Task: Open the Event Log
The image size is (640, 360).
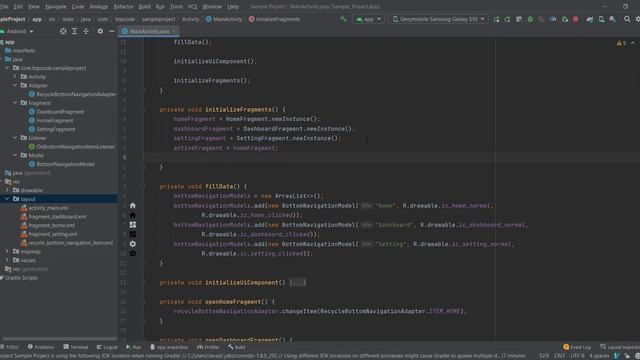Action: point(577,347)
